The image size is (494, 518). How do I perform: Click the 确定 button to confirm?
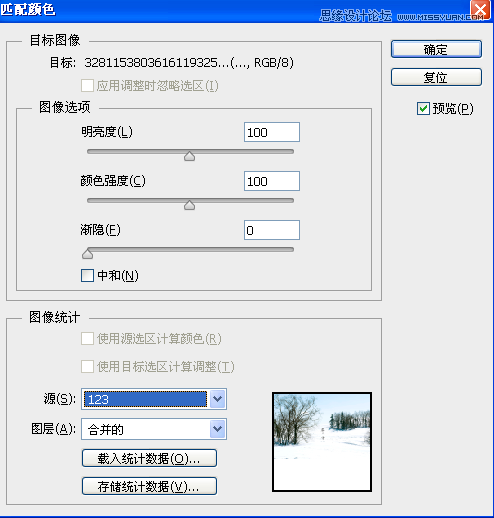point(436,49)
